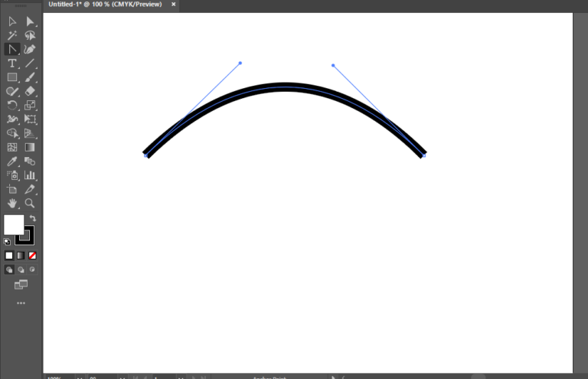
Task: Choose the Gradient tool
Action: tap(30, 147)
